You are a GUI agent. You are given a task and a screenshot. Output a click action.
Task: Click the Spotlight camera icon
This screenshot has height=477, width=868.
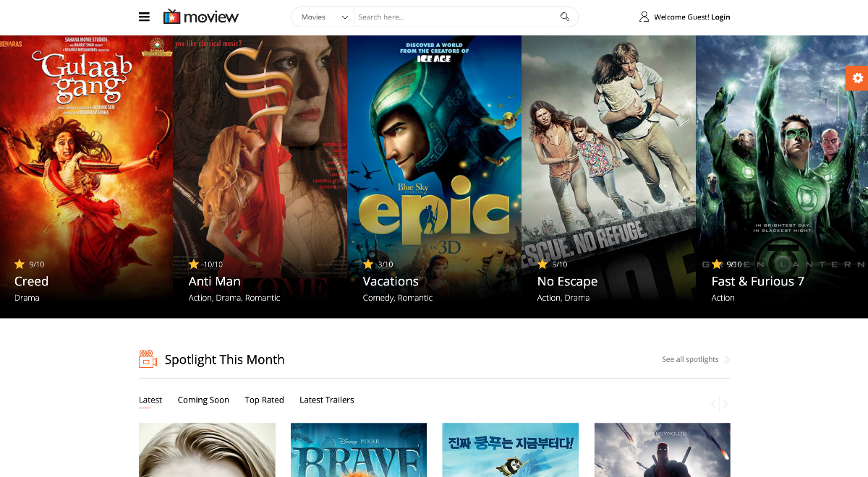pyautogui.click(x=148, y=359)
